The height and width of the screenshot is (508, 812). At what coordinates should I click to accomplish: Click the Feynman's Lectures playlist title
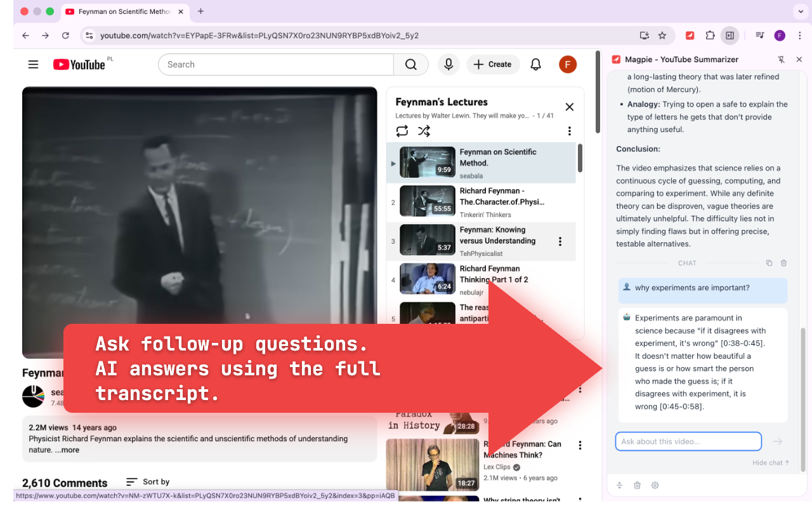442,102
